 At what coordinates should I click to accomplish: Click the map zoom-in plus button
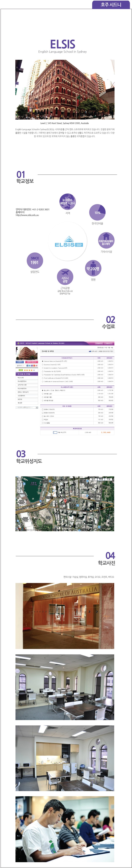pos(20,488)
